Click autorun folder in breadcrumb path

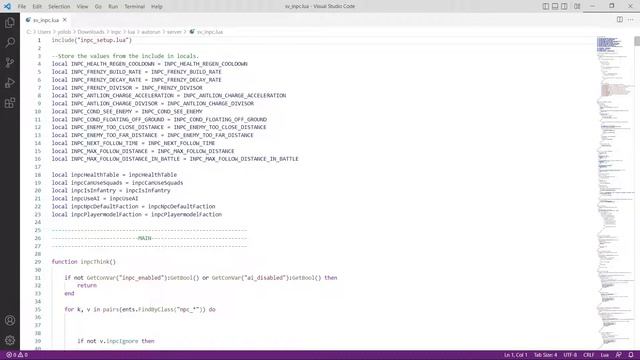coord(151,32)
